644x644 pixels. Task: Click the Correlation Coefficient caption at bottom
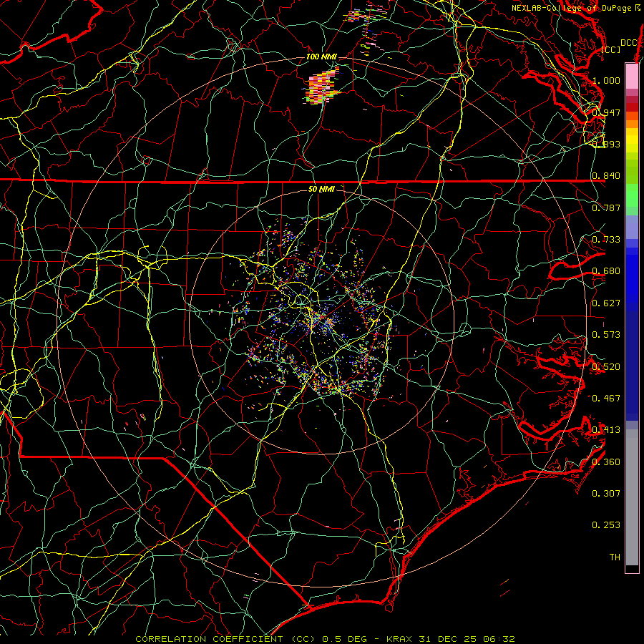(x=326, y=639)
